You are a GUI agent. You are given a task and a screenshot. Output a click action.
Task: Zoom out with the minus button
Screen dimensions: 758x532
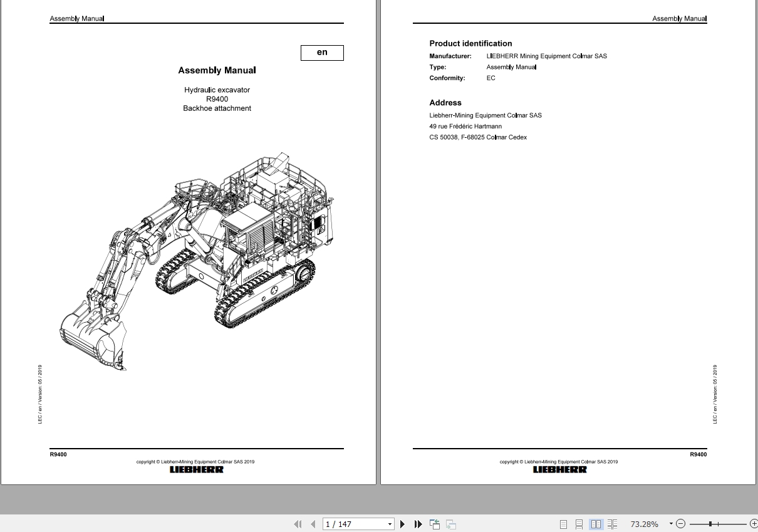(681, 524)
